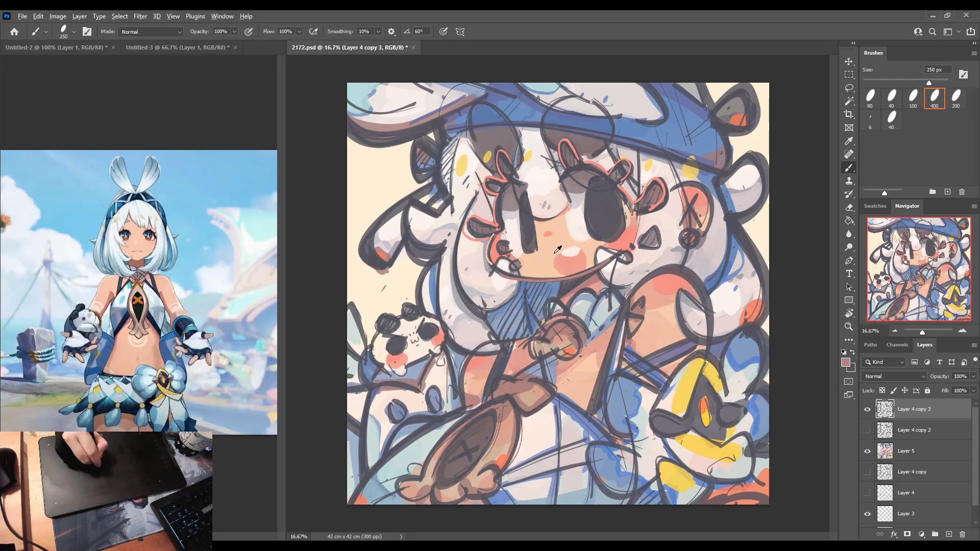Select the Hand tool

click(x=849, y=313)
